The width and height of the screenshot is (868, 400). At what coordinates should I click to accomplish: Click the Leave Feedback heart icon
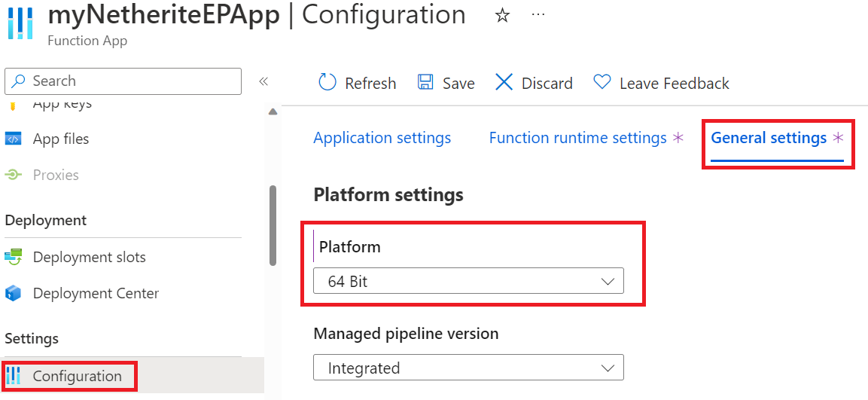pos(602,83)
